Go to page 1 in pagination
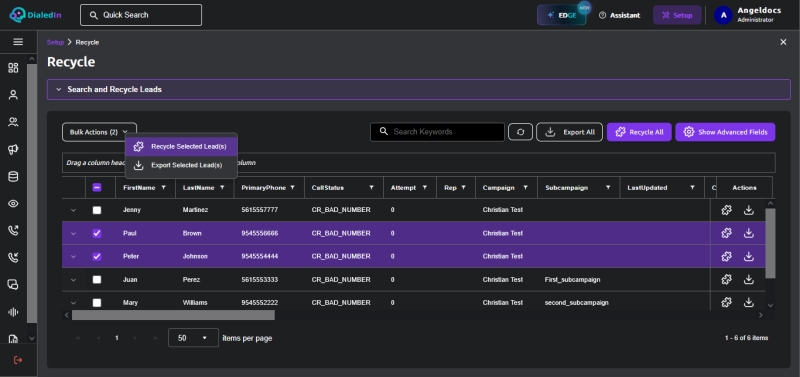 [117, 338]
